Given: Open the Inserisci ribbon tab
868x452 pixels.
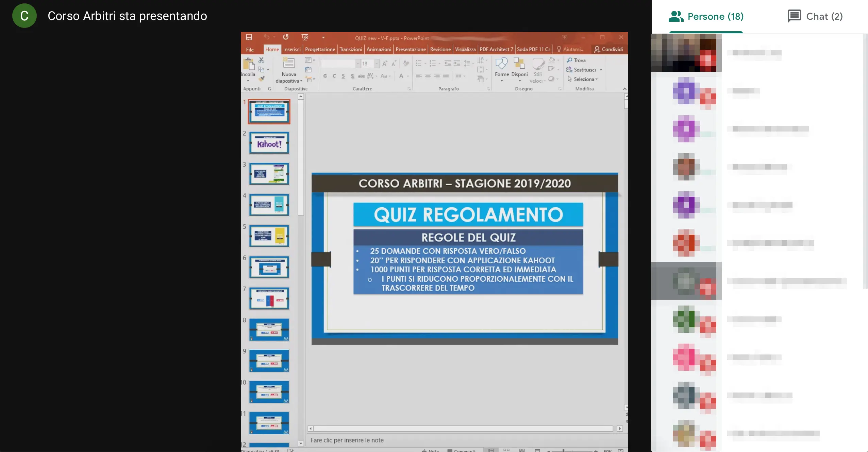Looking at the screenshot, I should (x=292, y=49).
